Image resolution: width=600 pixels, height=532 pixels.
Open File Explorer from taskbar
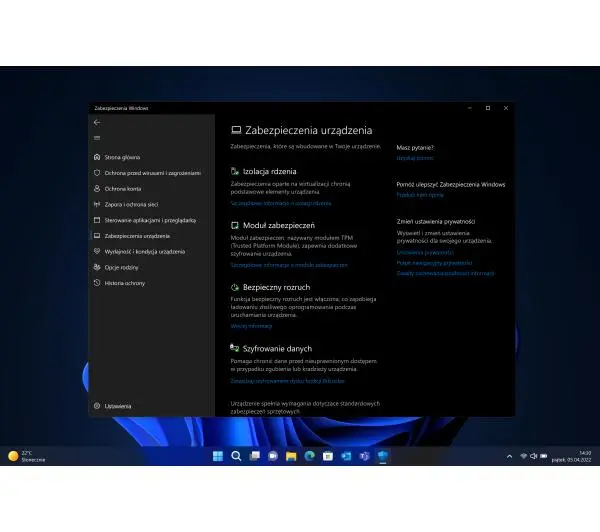[291, 456]
